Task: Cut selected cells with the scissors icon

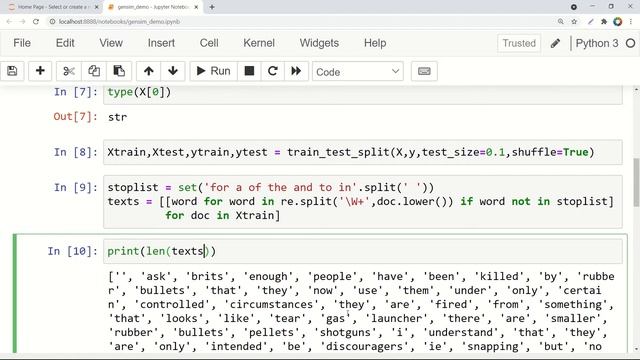Action: (69, 71)
